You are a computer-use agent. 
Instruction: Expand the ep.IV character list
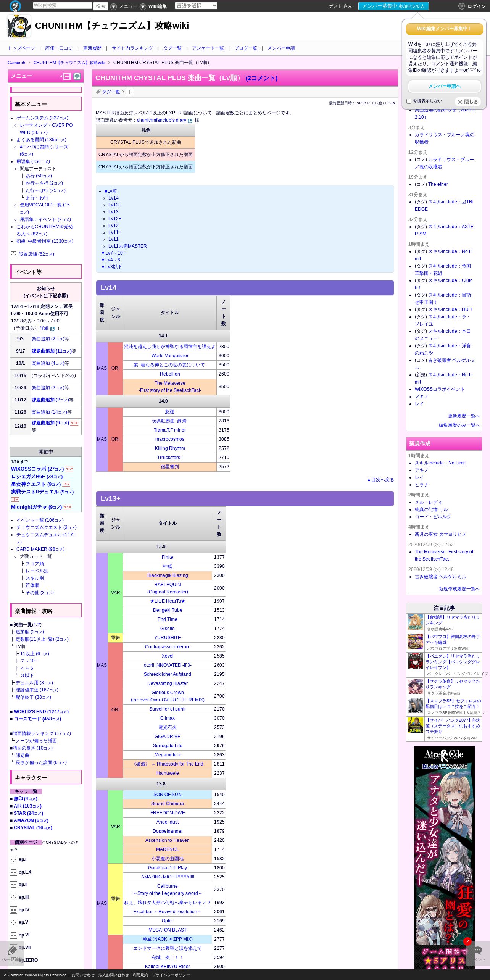pos(13,910)
